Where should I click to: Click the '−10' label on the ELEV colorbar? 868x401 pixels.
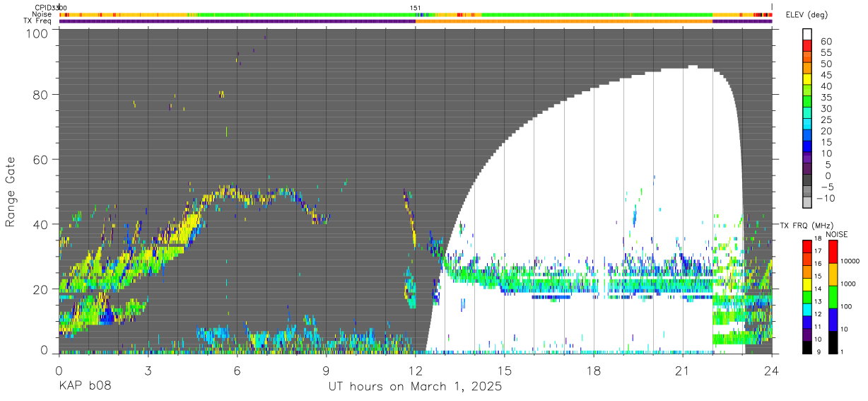(x=826, y=198)
